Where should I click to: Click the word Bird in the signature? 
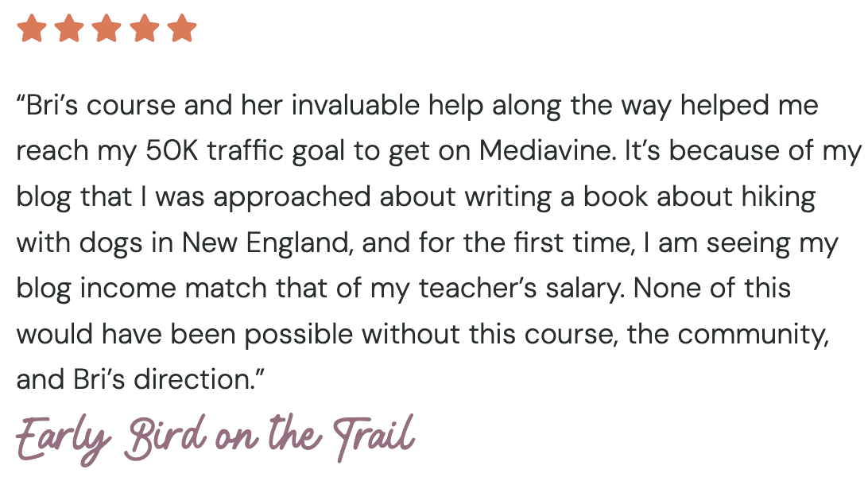tap(165, 437)
